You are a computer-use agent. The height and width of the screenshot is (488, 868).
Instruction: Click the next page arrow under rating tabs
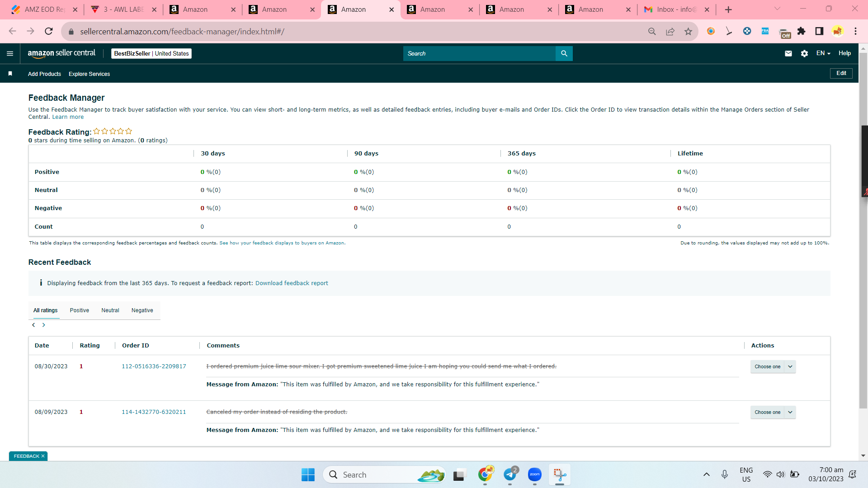coord(44,325)
